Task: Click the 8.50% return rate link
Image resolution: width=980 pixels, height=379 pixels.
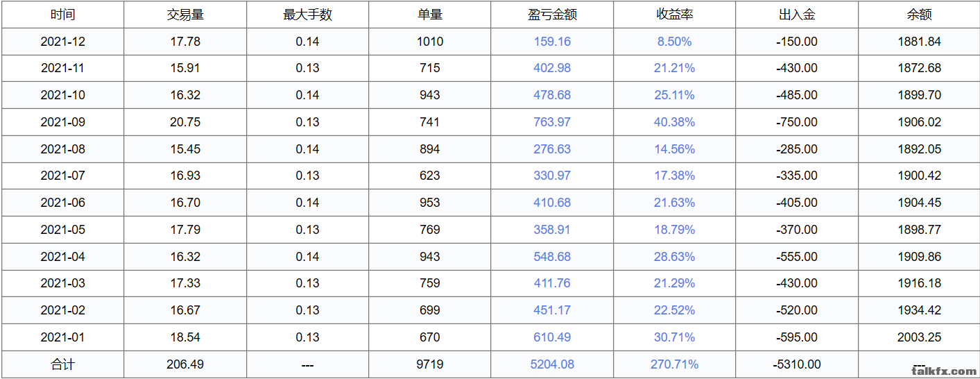Action: 675,42
